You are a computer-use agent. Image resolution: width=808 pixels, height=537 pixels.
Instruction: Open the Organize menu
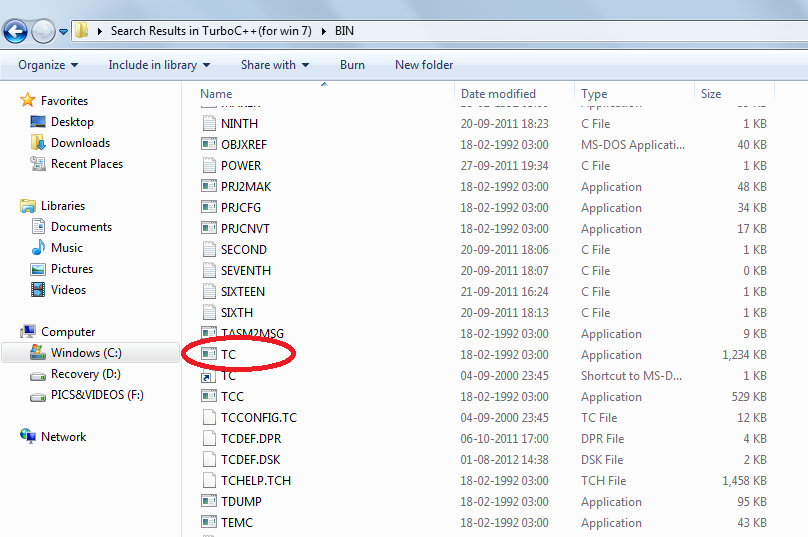tap(48, 65)
